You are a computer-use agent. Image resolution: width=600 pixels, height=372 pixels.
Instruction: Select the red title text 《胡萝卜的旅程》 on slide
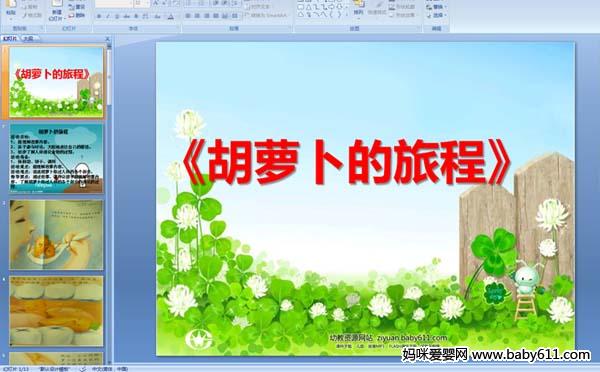tap(346, 163)
